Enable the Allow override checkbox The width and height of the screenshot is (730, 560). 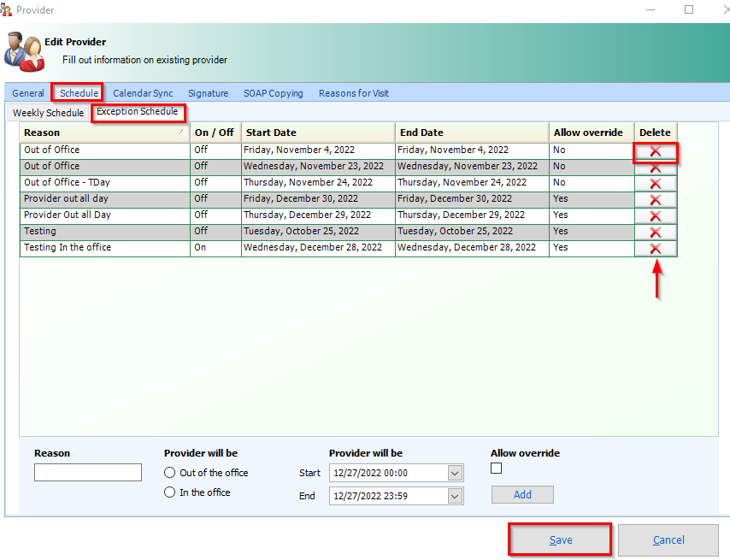tap(497, 469)
